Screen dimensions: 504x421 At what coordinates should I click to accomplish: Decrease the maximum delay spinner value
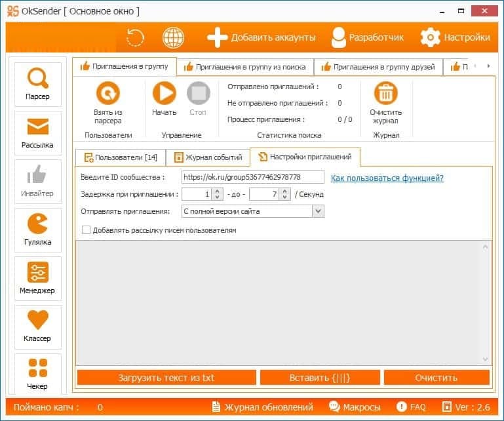[x=284, y=197]
